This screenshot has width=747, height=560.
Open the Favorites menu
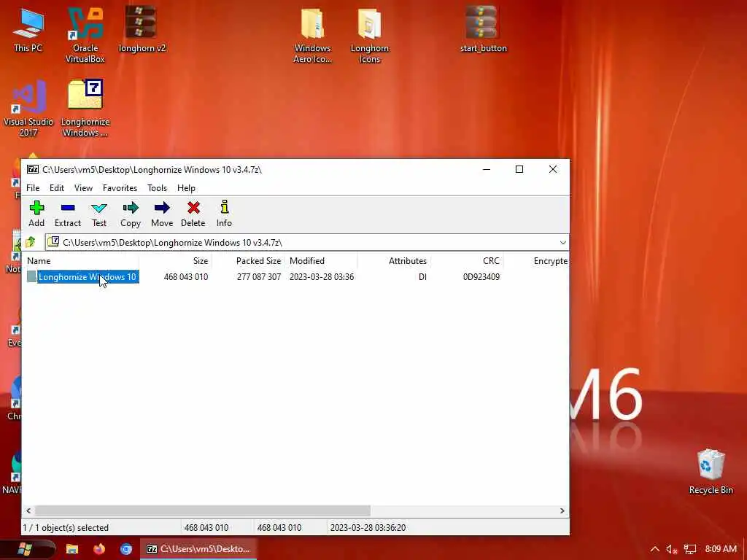point(120,188)
